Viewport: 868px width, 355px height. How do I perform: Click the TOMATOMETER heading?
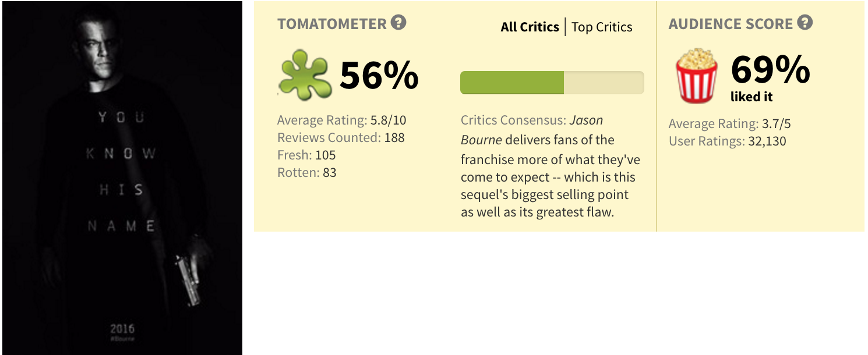[332, 24]
